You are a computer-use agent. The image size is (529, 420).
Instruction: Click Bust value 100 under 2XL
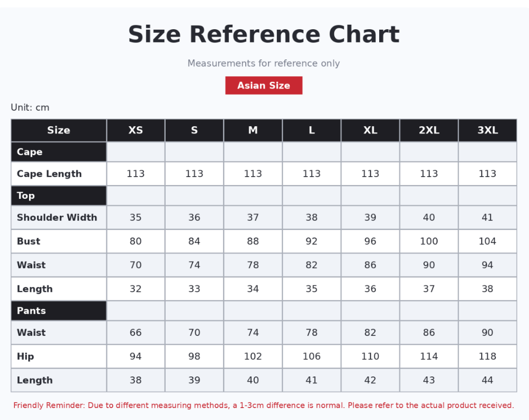pos(429,241)
